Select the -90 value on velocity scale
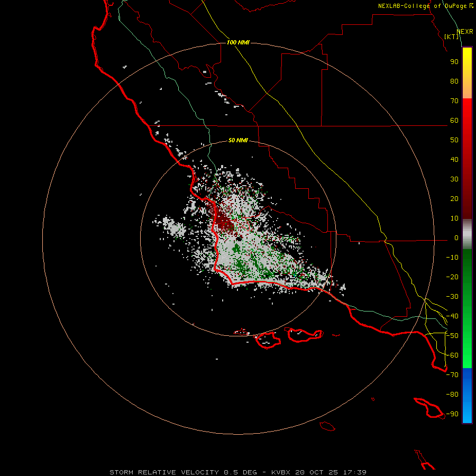This screenshot has height=476, width=476. (452, 414)
